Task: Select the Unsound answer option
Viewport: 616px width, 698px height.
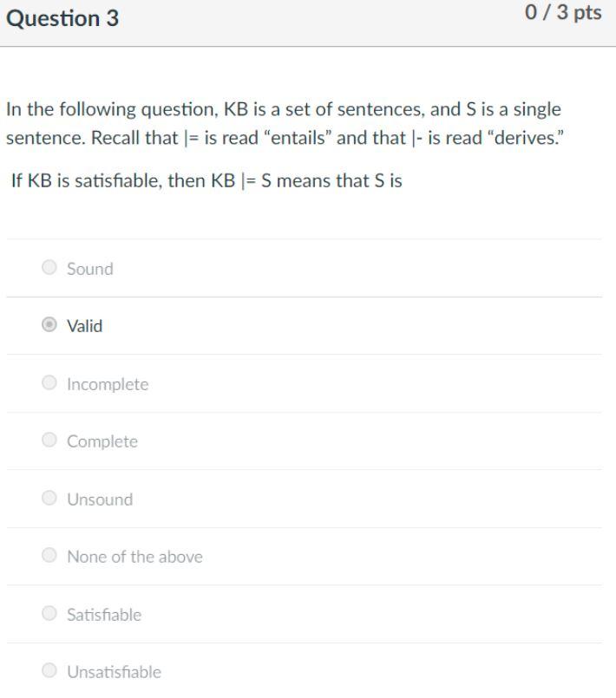Action: click(49, 499)
